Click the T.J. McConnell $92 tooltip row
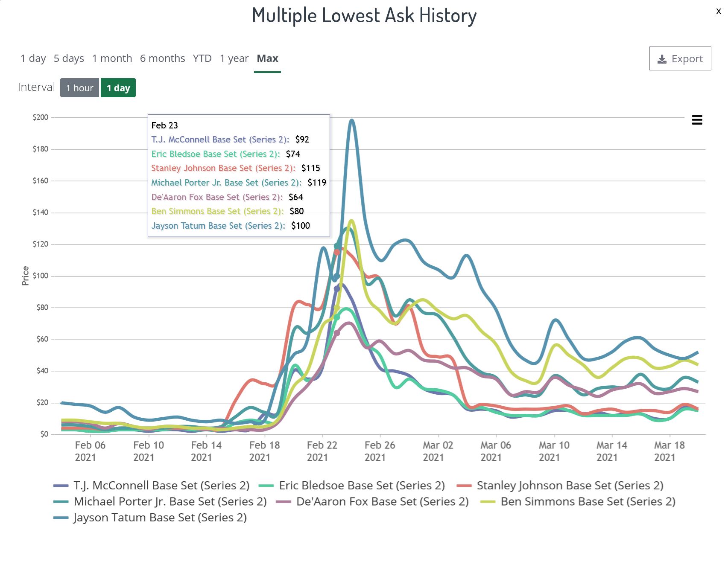Image resolution: width=728 pixels, height=579 pixels. (x=230, y=140)
